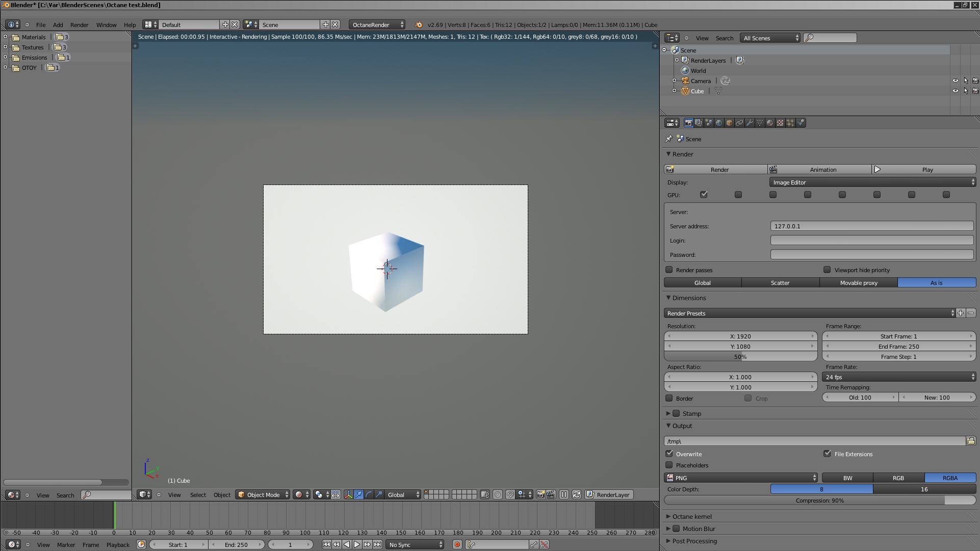980x551 pixels.
Task: Click the pause render icon in viewport header
Action: [564, 494]
